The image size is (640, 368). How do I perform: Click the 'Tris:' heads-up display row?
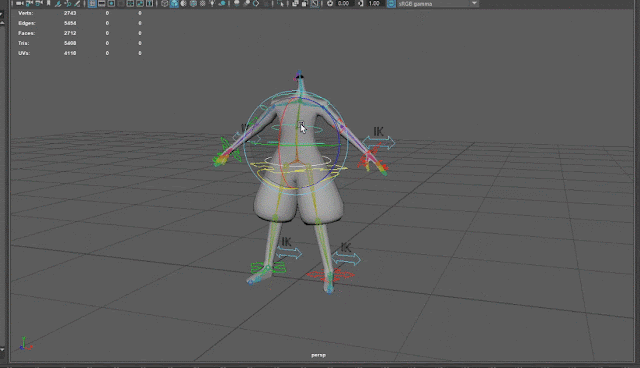pyautogui.click(x=80, y=43)
